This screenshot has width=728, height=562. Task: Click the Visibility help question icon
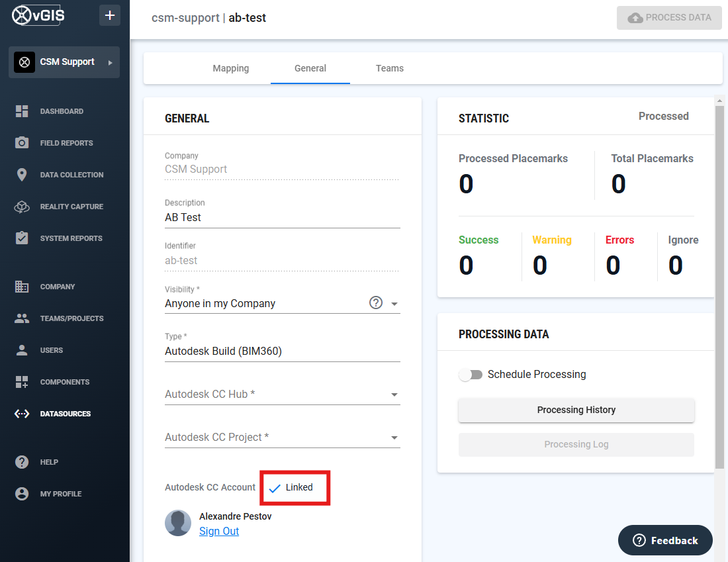click(x=376, y=303)
